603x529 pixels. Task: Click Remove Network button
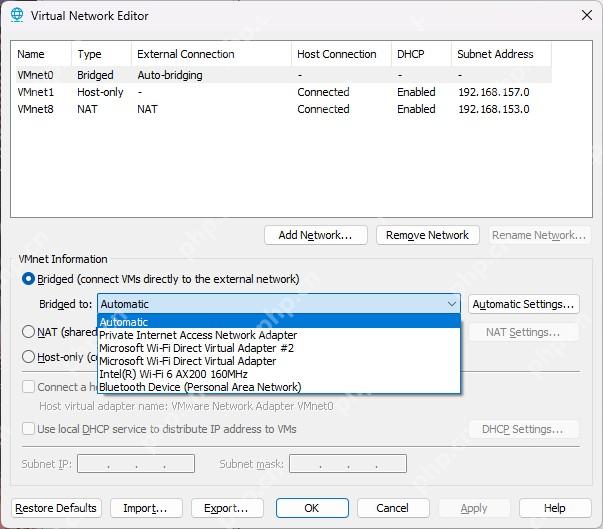(x=427, y=235)
